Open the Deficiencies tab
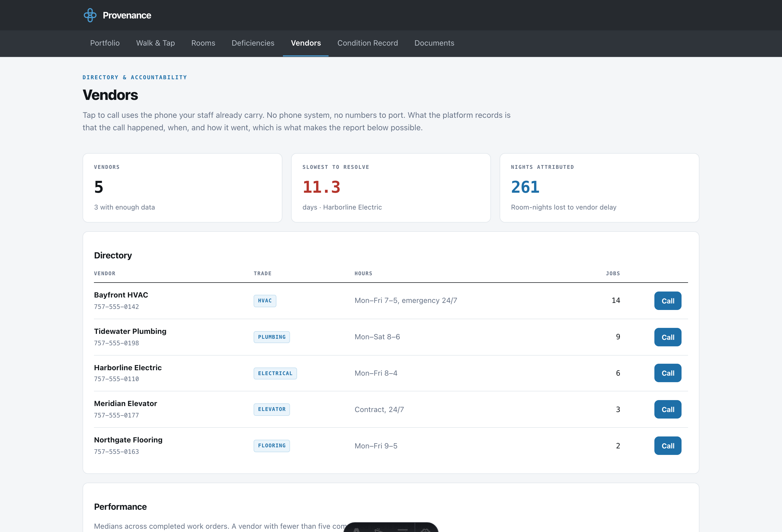This screenshot has height=532, width=782. tap(253, 43)
